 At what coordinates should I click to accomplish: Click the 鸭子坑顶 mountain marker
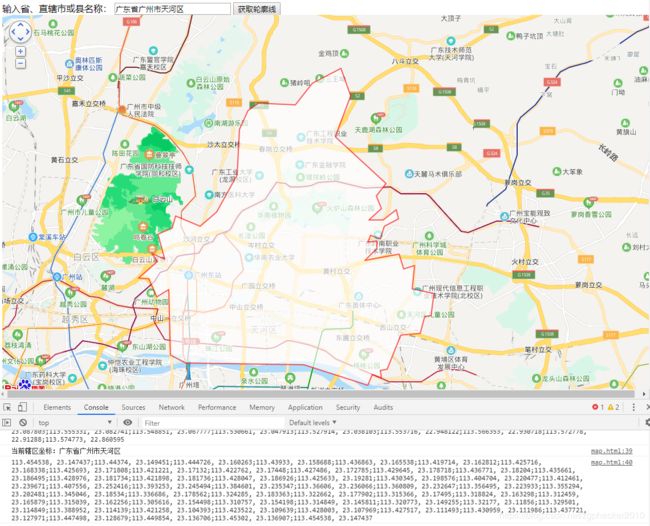pyautogui.click(x=511, y=36)
